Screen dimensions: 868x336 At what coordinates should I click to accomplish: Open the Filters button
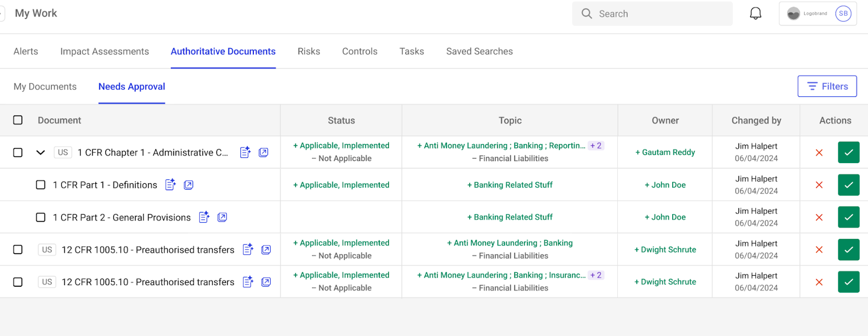tap(827, 86)
